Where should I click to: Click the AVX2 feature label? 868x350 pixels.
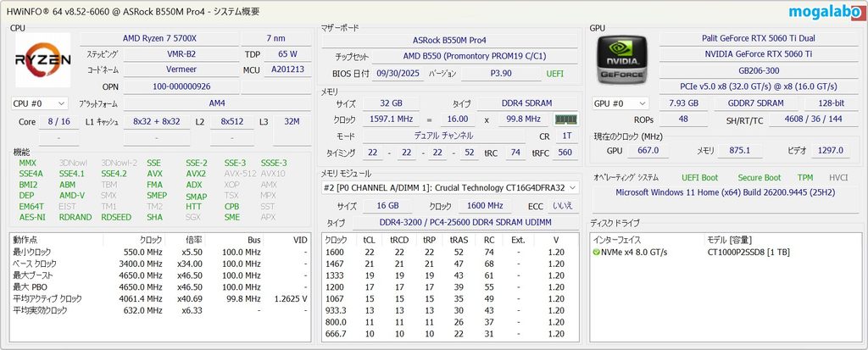tap(196, 174)
